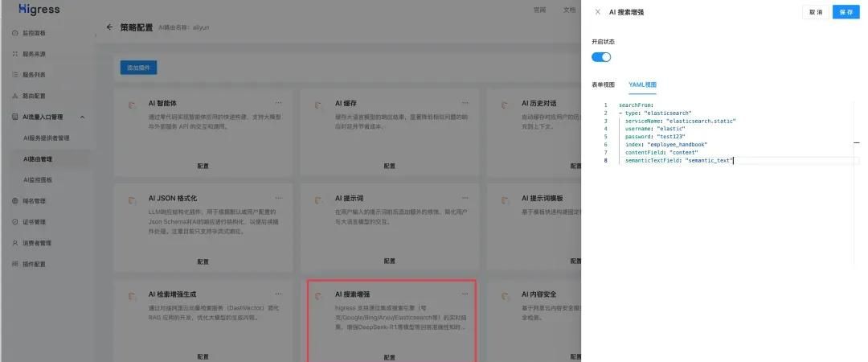868x362 pixels.
Task: Click the 插件配置 sidebar icon
Action: 15,264
